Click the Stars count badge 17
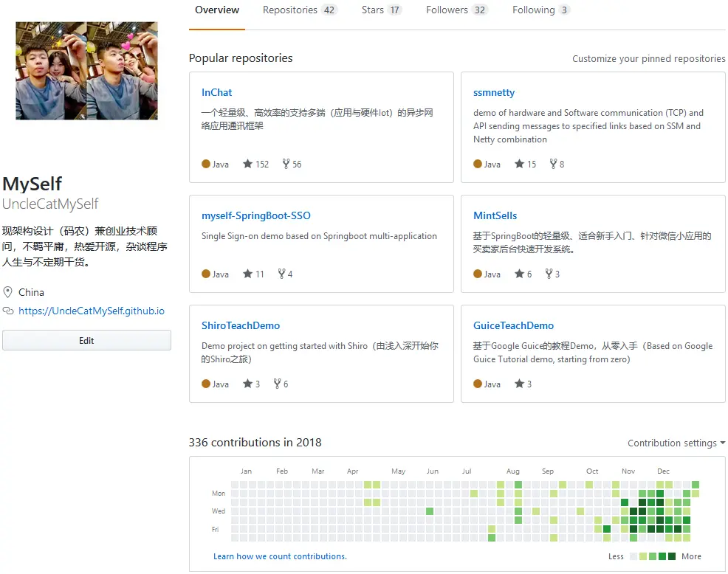 click(395, 10)
